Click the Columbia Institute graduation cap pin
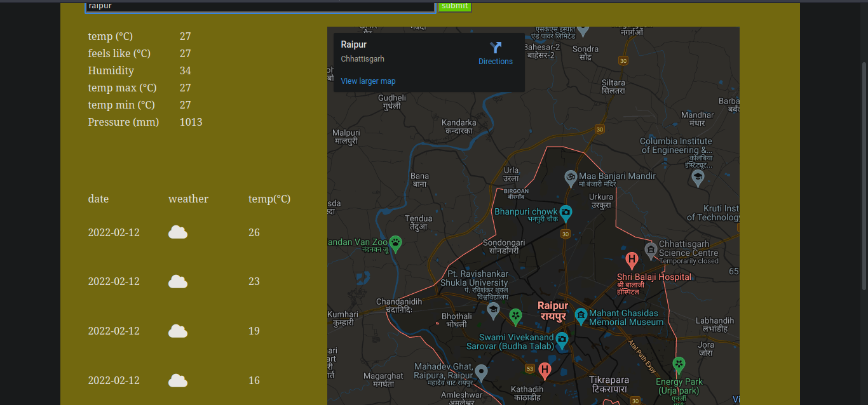 tap(698, 178)
